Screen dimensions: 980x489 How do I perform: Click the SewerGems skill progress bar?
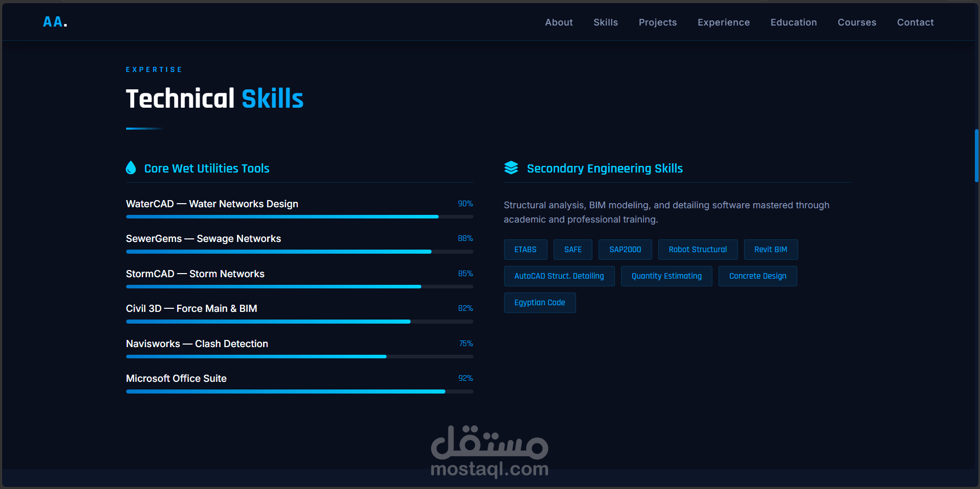(x=300, y=252)
